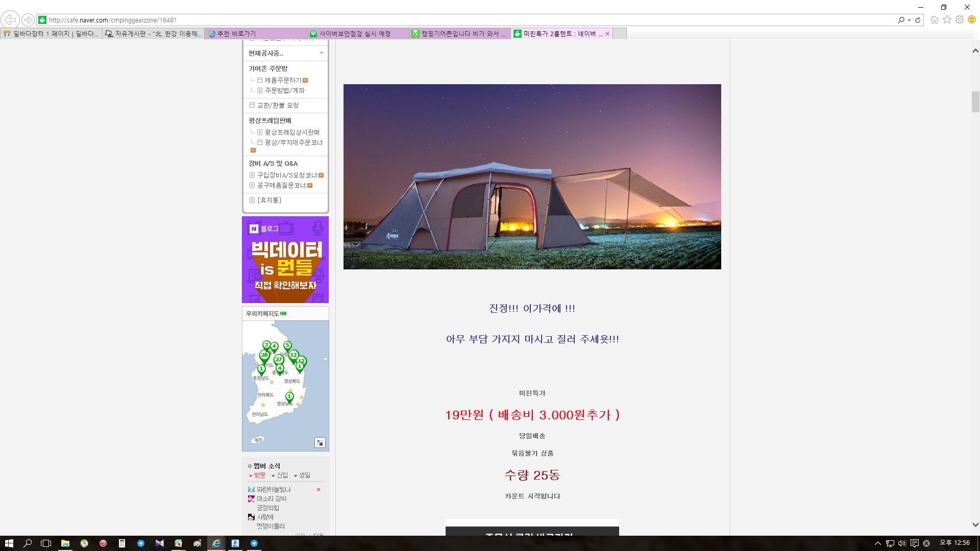The width and height of the screenshot is (980, 551).
Task: Open the Home page icon
Action: [x=935, y=20]
